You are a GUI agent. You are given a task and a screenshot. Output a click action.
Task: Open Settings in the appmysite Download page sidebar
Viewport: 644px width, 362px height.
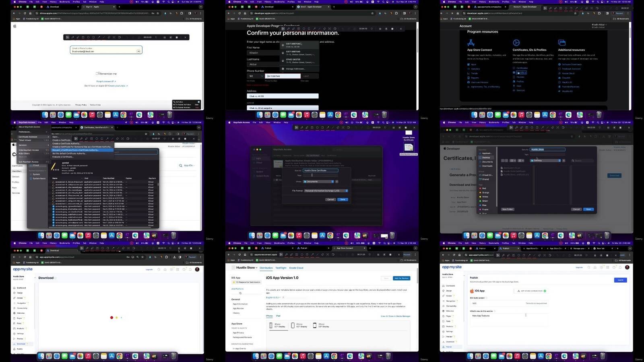click(19, 333)
